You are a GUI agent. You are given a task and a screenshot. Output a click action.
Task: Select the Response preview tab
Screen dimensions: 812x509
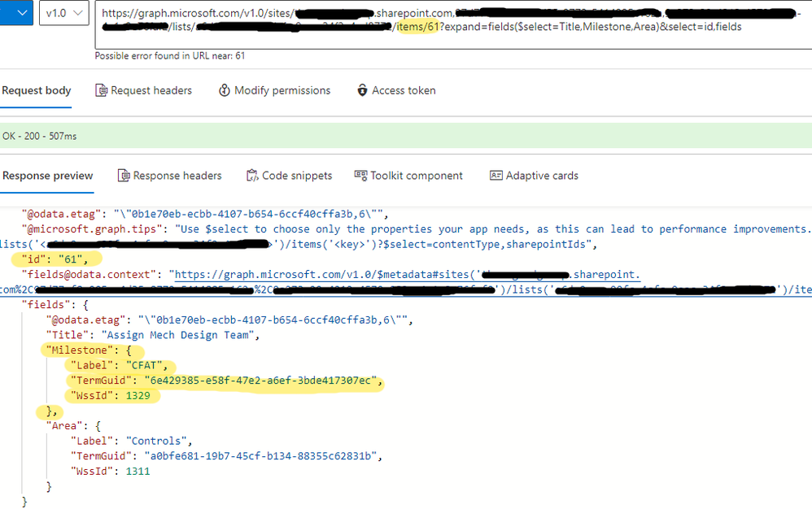tap(48, 176)
